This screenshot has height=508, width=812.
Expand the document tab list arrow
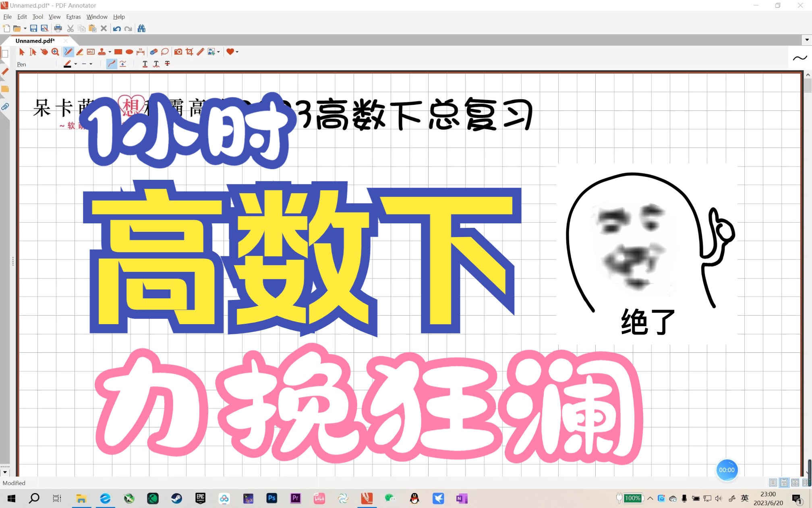(x=807, y=40)
